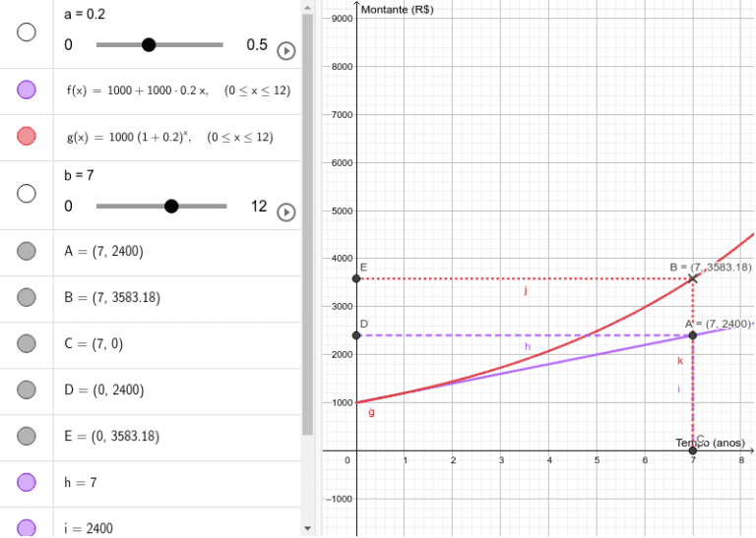Play the animation for slider a
This screenshot has height=538, width=756.
(285, 51)
